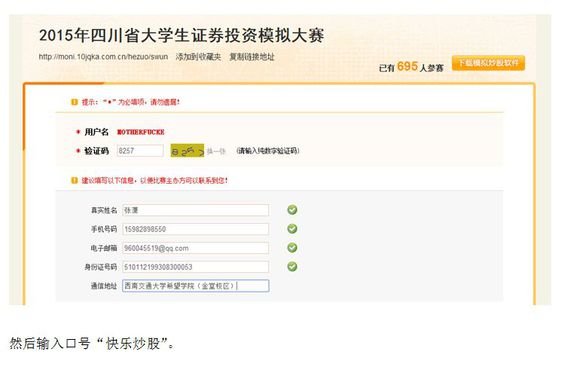The width and height of the screenshot is (580, 370).
Task: Click the orange download simulation software button
Action: point(488,63)
